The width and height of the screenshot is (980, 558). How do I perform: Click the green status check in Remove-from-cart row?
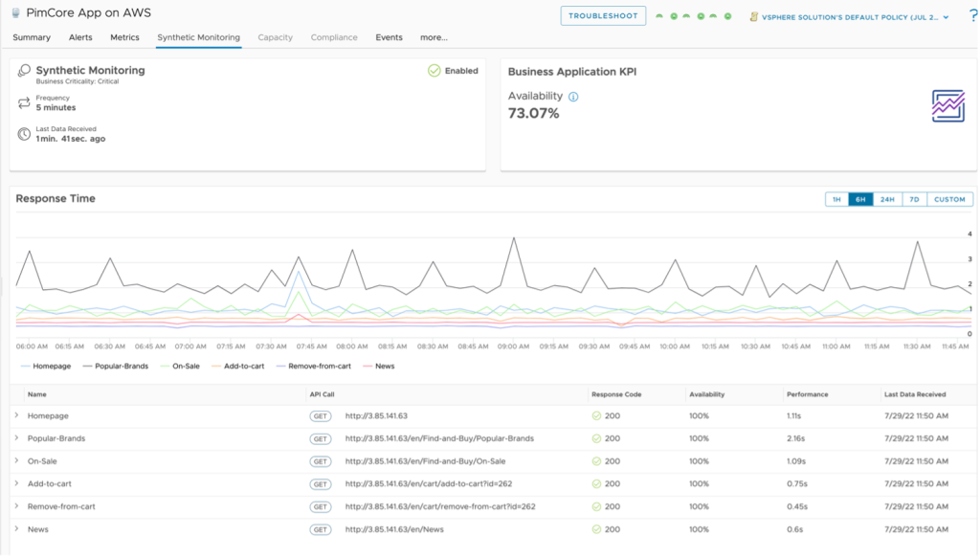[596, 506]
